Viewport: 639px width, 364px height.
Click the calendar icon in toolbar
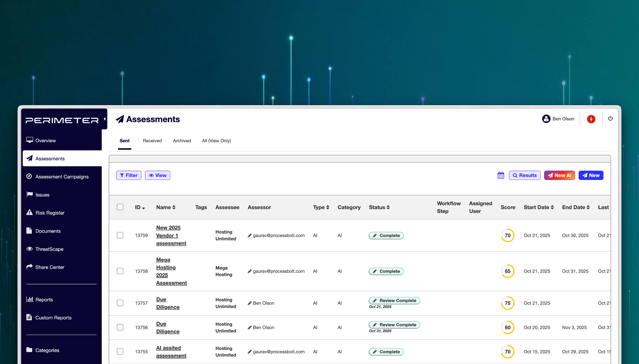point(501,175)
